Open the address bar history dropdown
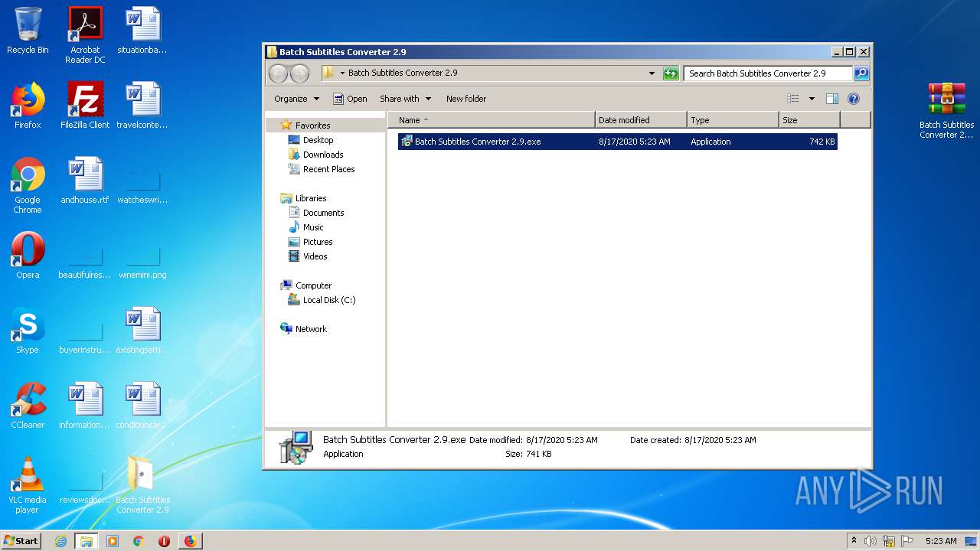 [x=652, y=73]
